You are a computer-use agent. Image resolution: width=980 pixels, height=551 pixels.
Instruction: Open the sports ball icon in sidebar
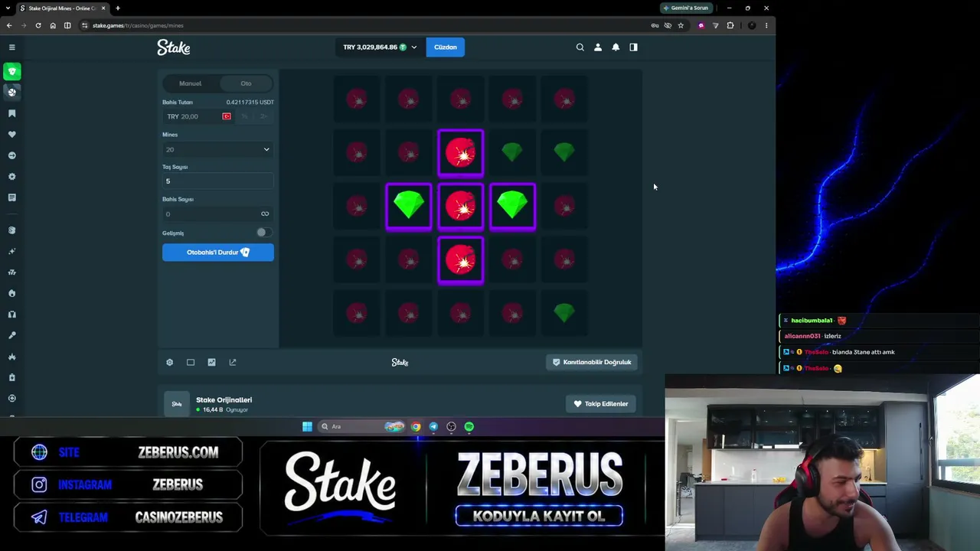(x=11, y=92)
